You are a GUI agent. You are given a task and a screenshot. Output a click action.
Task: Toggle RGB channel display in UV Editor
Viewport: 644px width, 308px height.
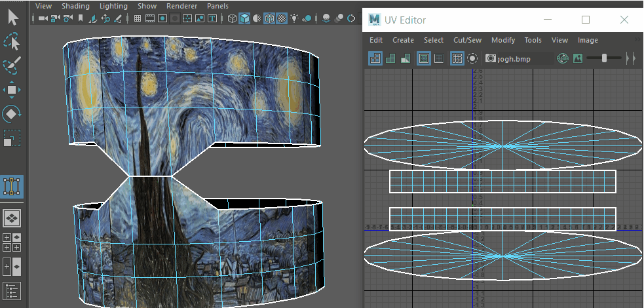click(x=563, y=58)
